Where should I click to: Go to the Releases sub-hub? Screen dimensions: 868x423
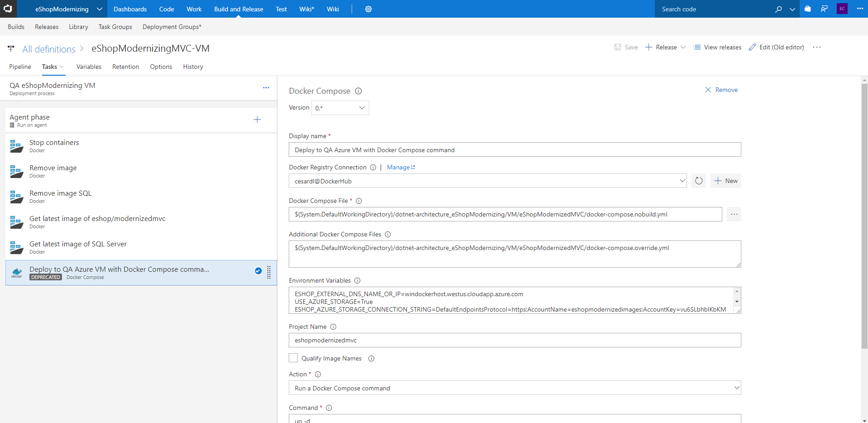pos(47,27)
